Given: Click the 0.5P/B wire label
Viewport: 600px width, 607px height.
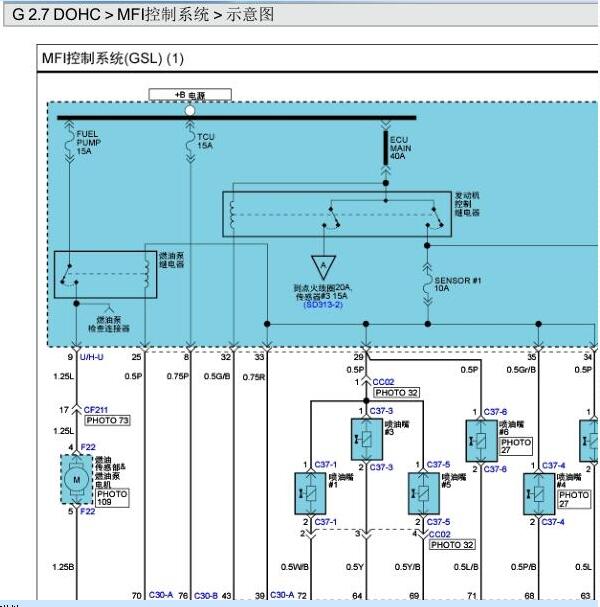Looking at the screenshot, I should 523,567.
